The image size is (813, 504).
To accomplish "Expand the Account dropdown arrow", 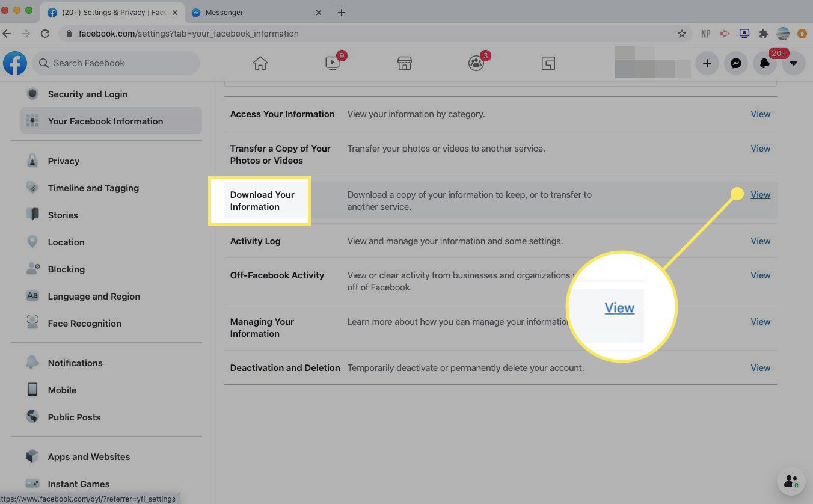I will [x=794, y=63].
